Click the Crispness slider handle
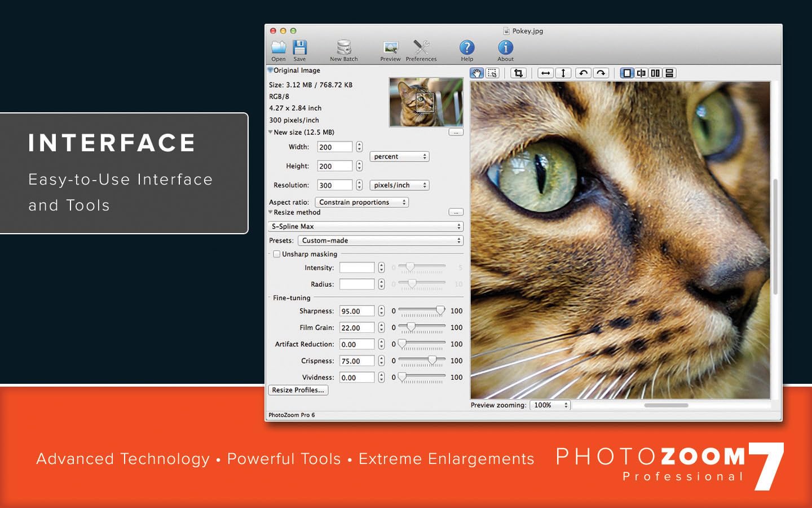This screenshot has height=508, width=812. pos(432,360)
